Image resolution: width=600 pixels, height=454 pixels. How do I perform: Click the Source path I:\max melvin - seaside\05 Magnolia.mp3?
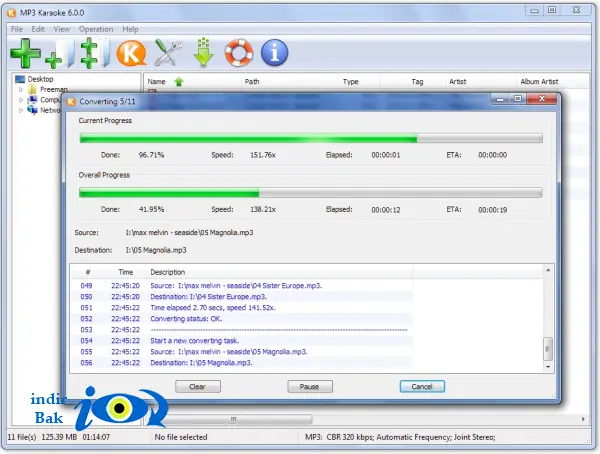[189, 233]
